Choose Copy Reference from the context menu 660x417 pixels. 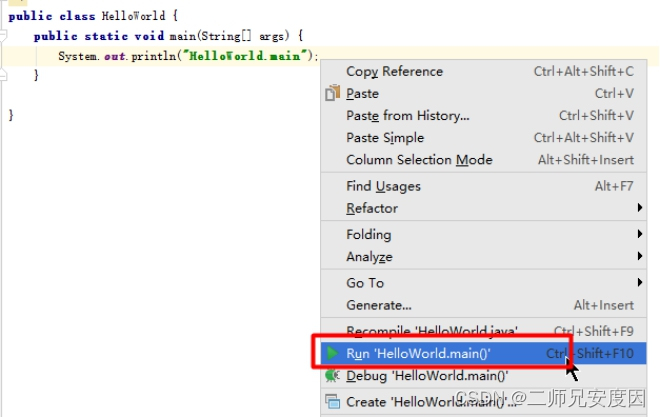pos(483,71)
